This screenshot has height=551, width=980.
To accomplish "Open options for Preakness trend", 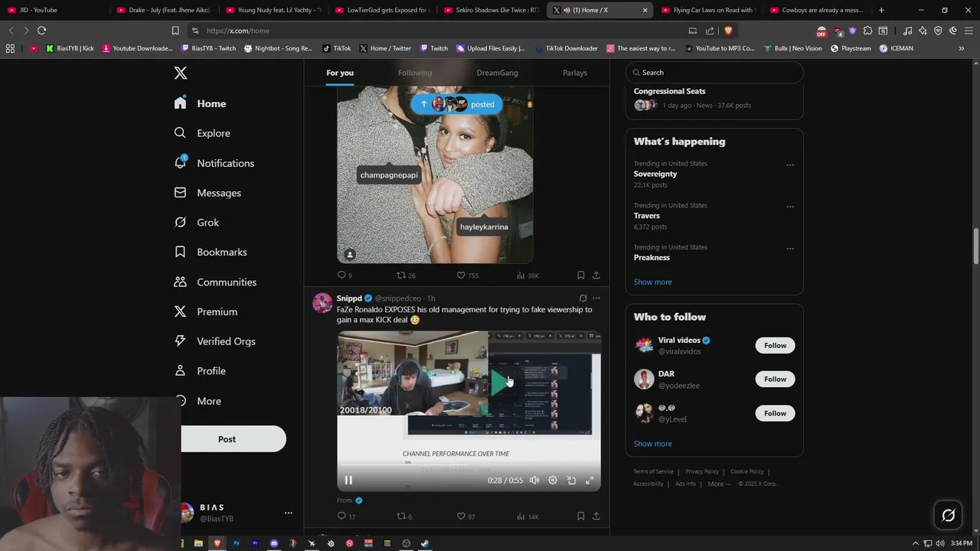I will pos(790,249).
